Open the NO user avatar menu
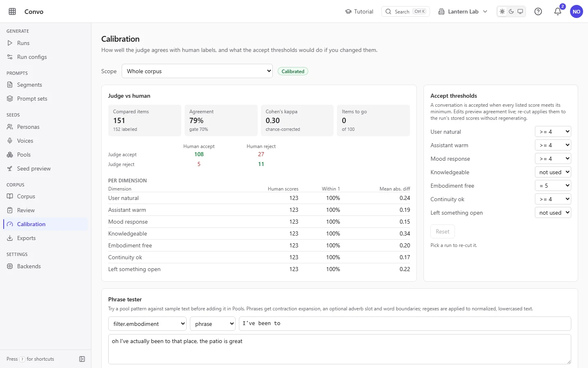Screen dimensions: 588x368 pos(577,11)
